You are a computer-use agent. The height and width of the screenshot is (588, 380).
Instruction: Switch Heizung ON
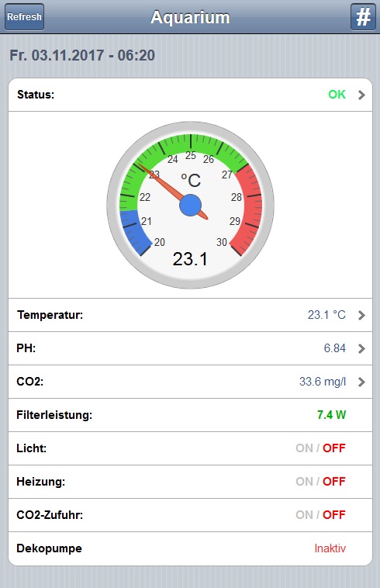tap(304, 482)
